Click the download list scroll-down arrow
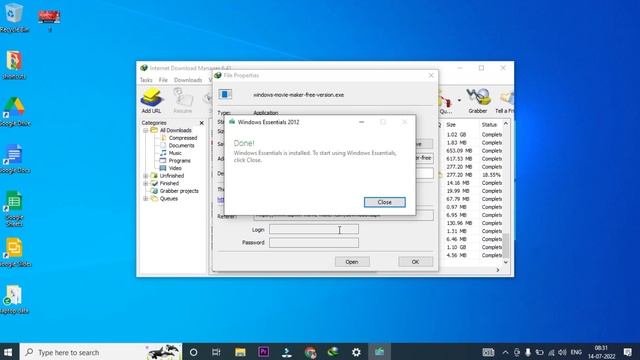Image resolution: width=640 pixels, height=360 pixels. click(506, 262)
